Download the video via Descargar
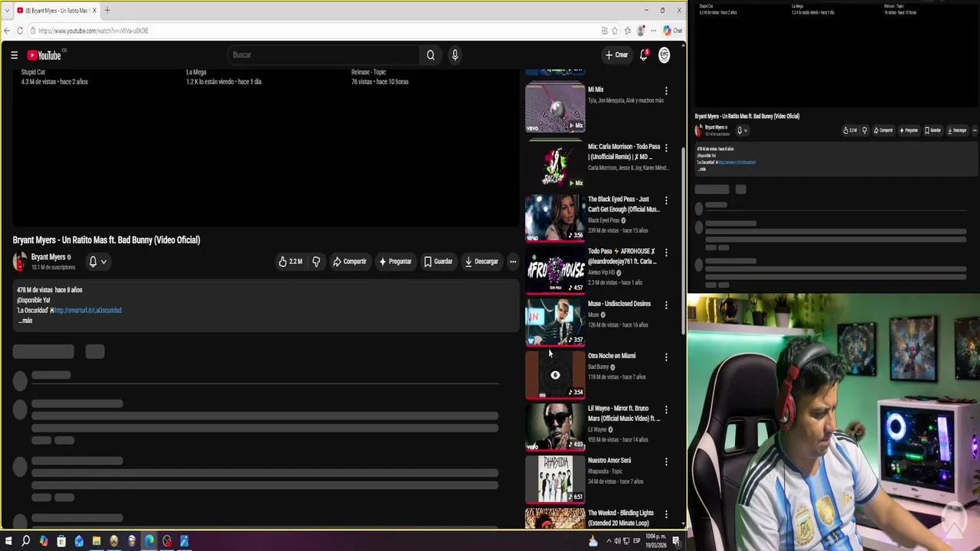This screenshot has width=980, height=551. (482, 262)
